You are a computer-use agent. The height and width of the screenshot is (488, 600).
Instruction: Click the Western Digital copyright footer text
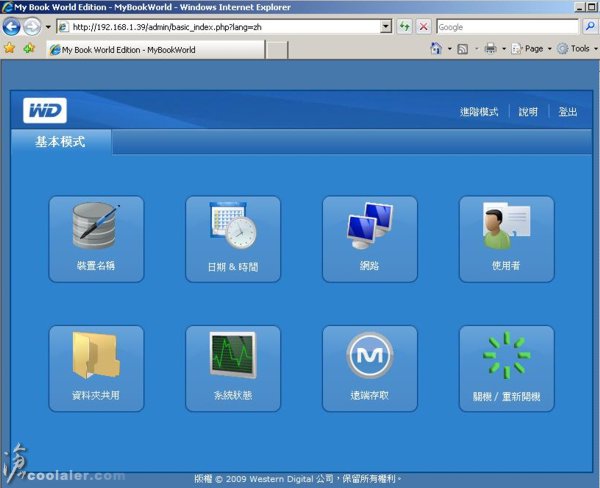click(x=298, y=479)
